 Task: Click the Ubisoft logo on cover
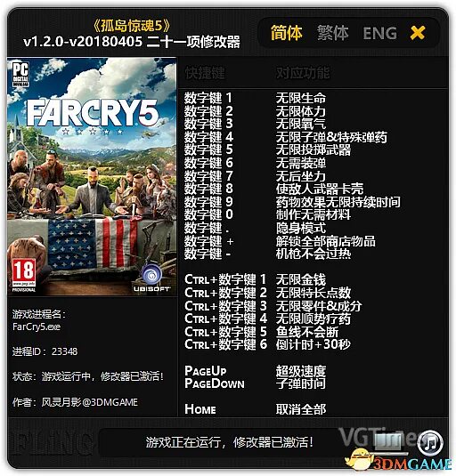[x=151, y=278]
